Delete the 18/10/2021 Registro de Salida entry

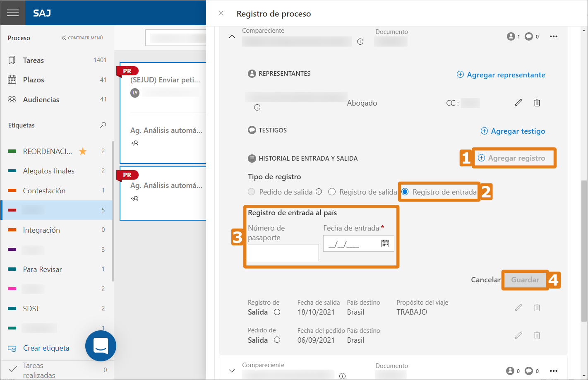point(537,308)
